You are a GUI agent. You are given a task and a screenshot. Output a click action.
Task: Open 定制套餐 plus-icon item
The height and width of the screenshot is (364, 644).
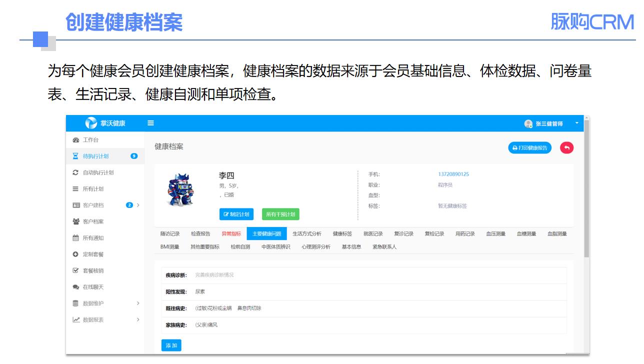click(x=93, y=254)
